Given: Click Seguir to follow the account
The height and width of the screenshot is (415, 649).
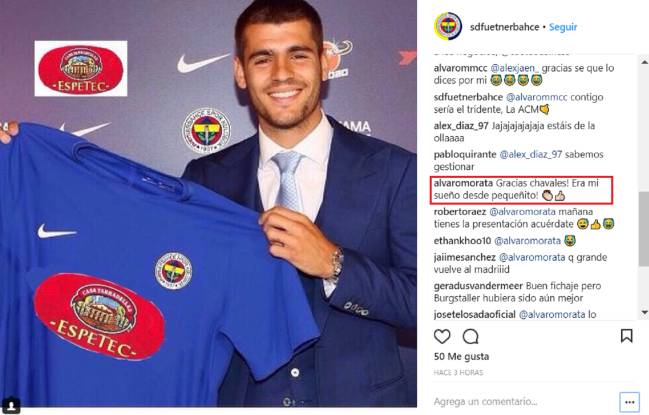Looking at the screenshot, I should [x=563, y=27].
